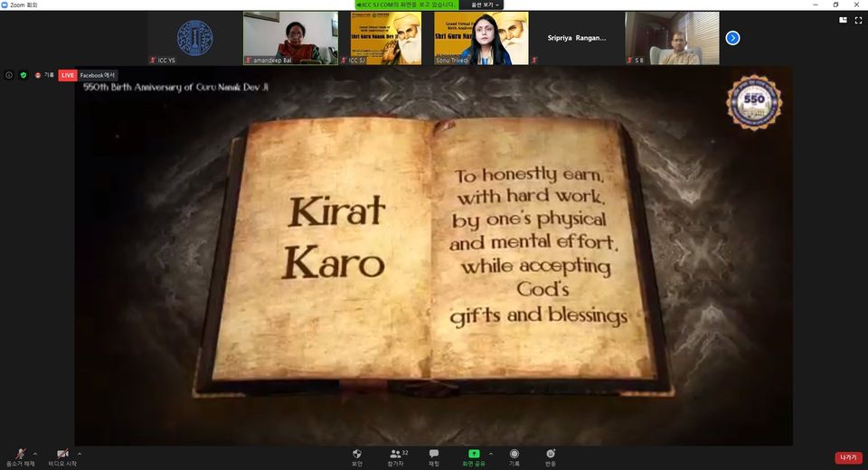Show next participants with right arrow
The height and width of the screenshot is (470, 868).
tap(732, 38)
